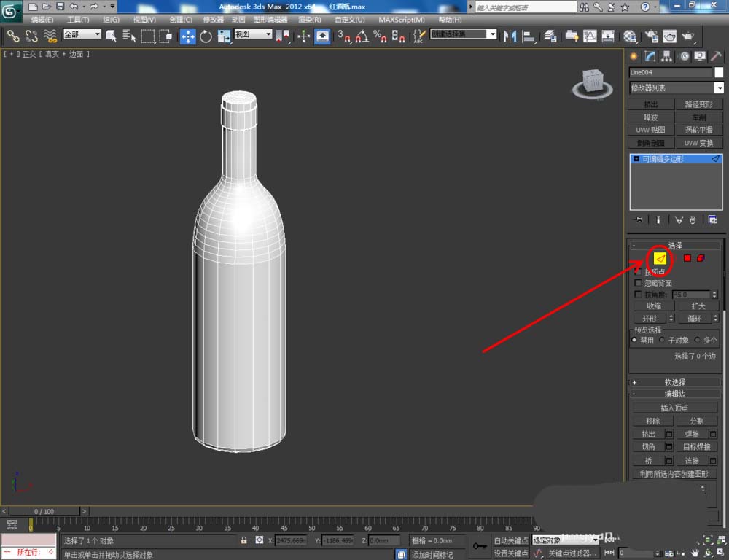
Task: Apply the 涡轮平滑 modifier button
Action: coord(699,130)
